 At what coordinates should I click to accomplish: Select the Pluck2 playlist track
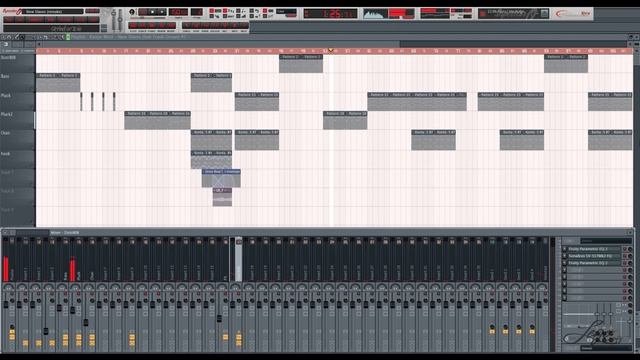tap(18, 120)
